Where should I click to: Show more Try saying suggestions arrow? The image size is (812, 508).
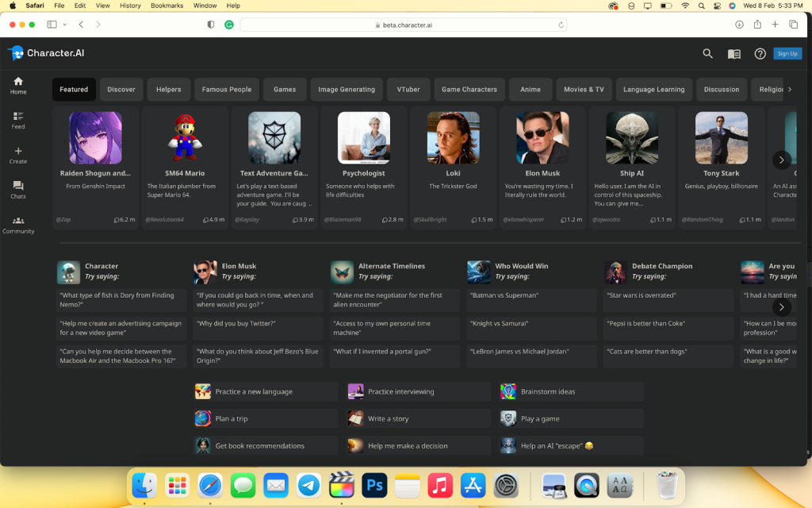(x=781, y=306)
